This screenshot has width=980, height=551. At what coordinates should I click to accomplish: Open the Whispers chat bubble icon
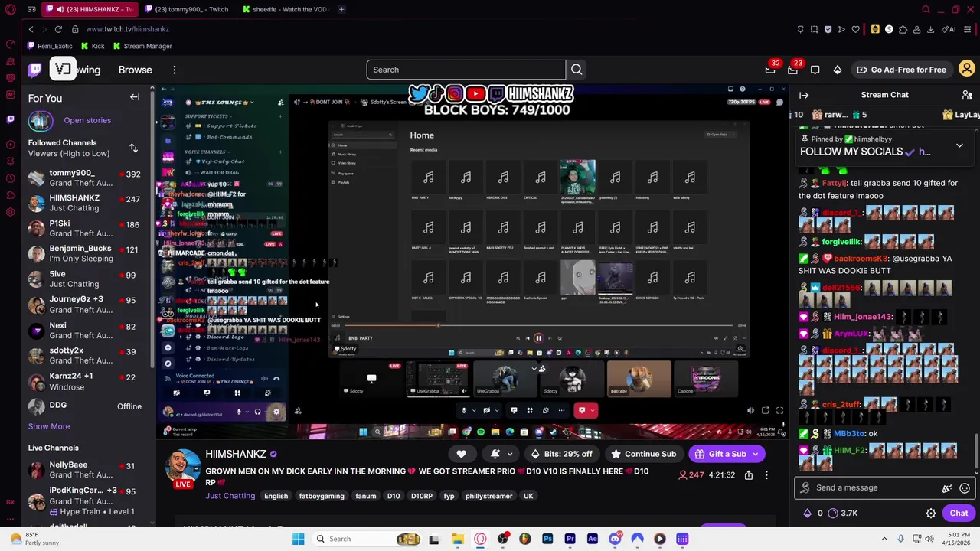tap(815, 70)
